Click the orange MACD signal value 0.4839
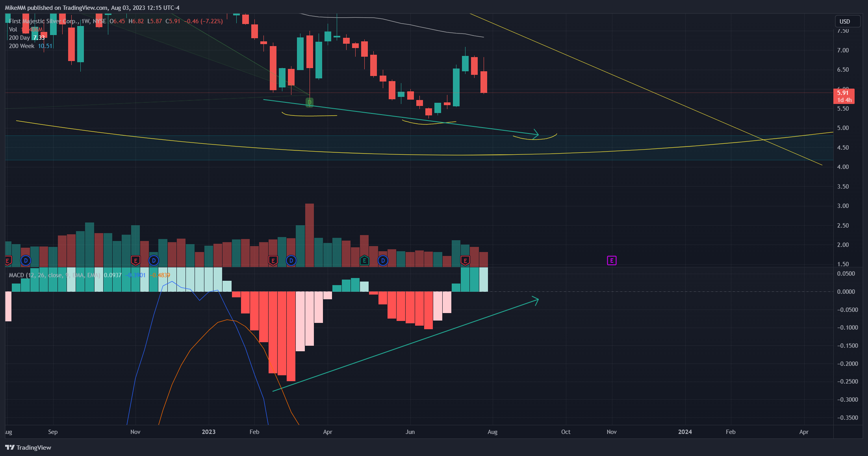Image resolution: width=868 pixels, height=456 pixels. (161, 275)
